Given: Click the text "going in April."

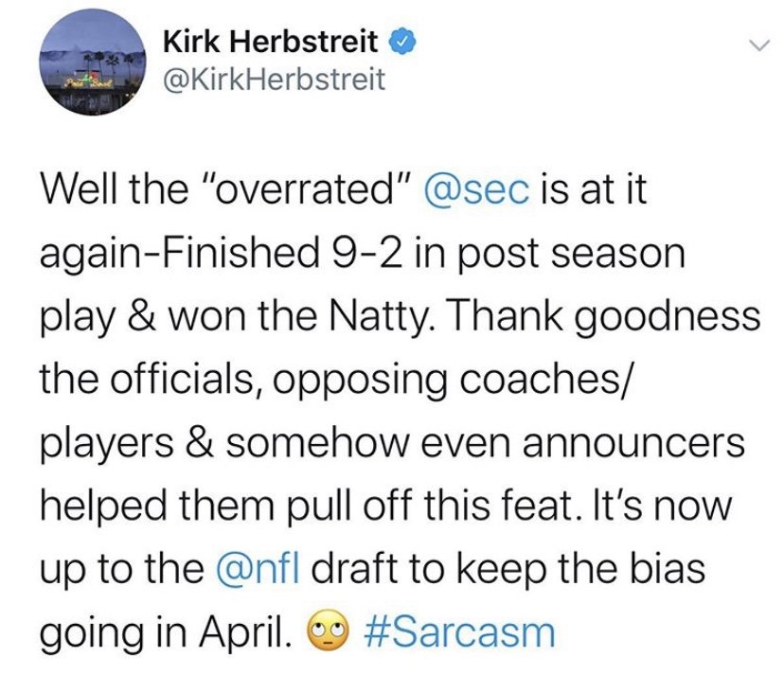Looking at the screenshot, I should tap(166, 632).
